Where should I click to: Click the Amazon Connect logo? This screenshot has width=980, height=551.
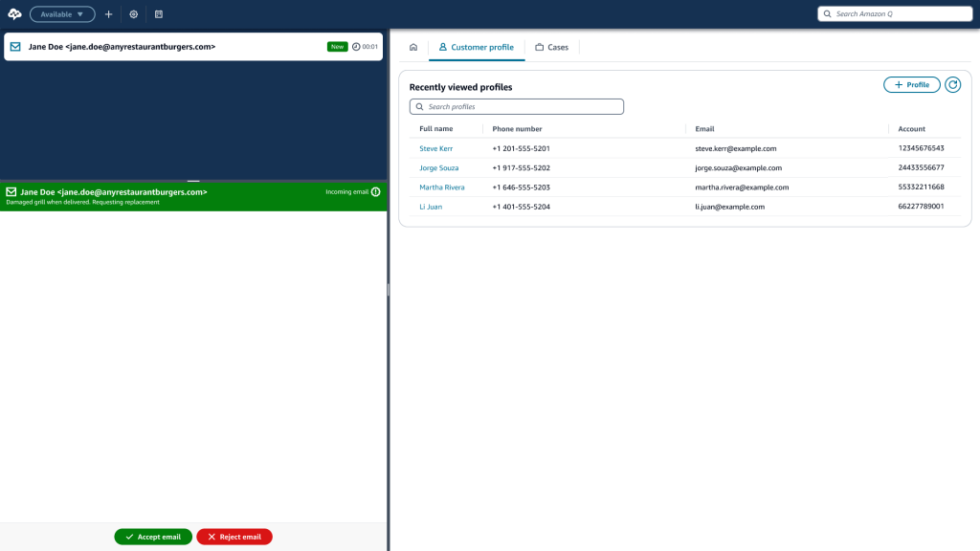point(15,12)
